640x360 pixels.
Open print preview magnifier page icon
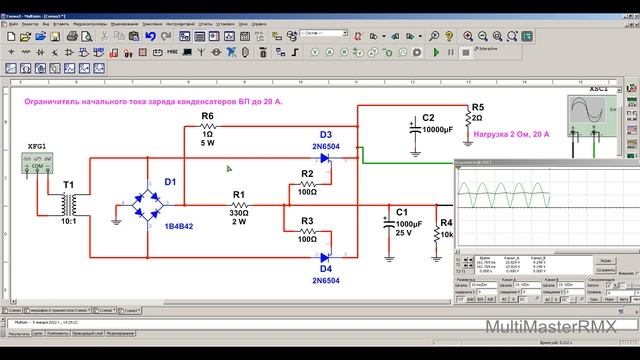87,36
